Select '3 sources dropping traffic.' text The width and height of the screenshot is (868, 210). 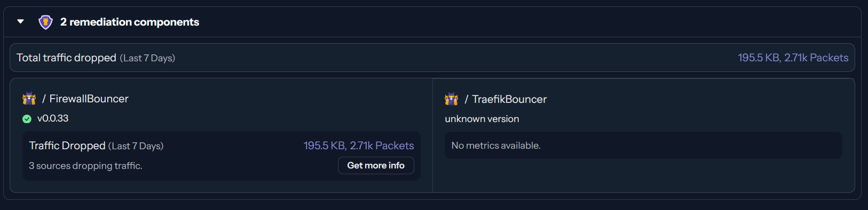point(85,166)
